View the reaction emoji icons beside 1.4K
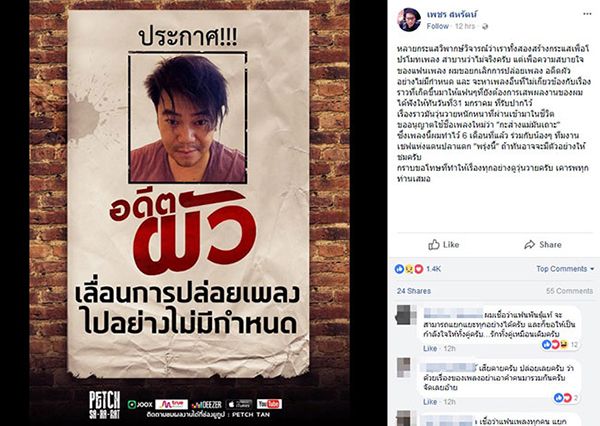This screenshot has height=426, width=600. (x=409, y=269)
